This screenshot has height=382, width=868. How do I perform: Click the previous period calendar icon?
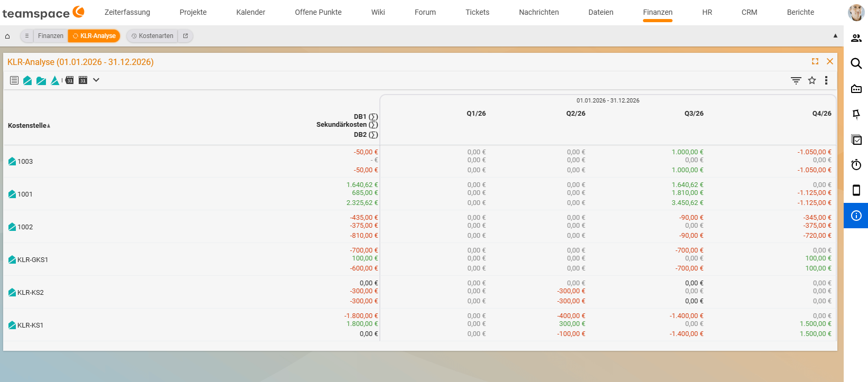(x=69, y=80)
